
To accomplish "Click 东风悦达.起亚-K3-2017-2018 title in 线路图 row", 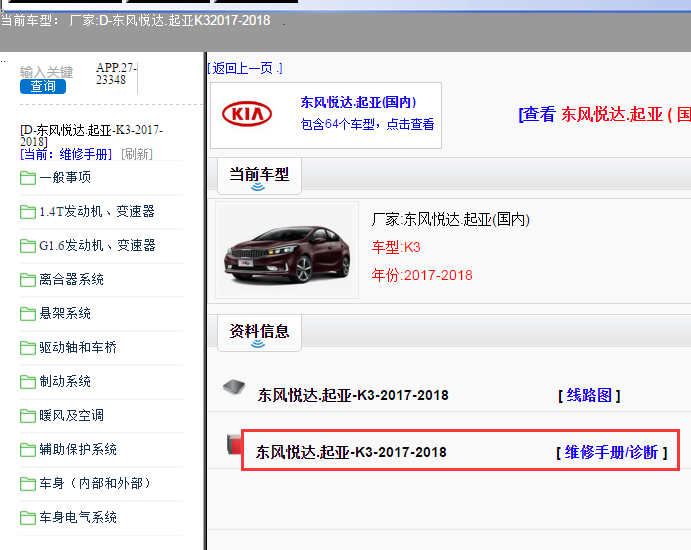I will tap(353, 395).
